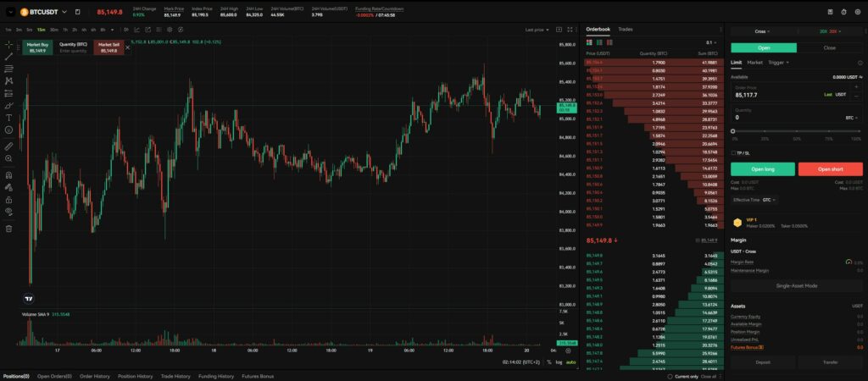Show combined bids and asks orderbook view
Image resolution: width=868 pixels, height=381 pixels.
tap(588, 42)
